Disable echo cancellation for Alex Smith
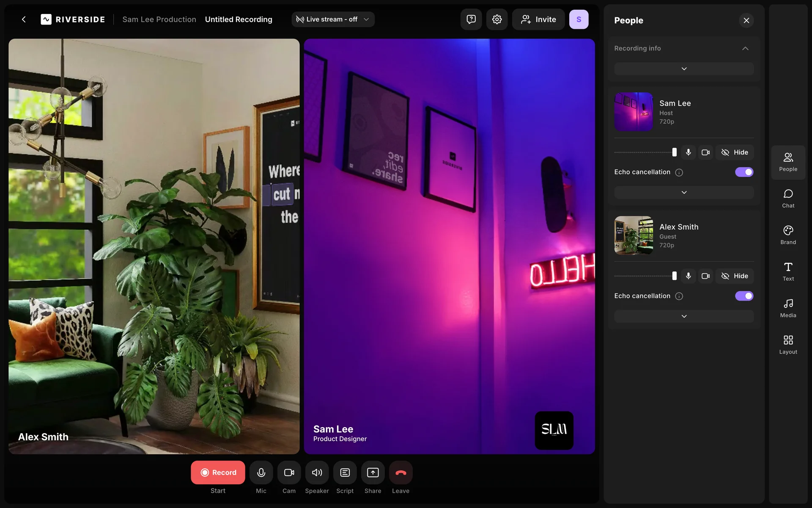Image resolution: width=812 pixels, height=508 pixels. pyautogui.click(x=744, y=296)
